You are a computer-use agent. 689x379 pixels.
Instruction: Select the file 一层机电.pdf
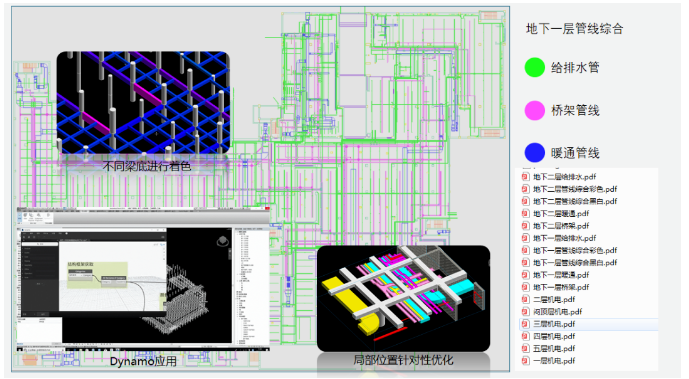[x=554, y=361]
